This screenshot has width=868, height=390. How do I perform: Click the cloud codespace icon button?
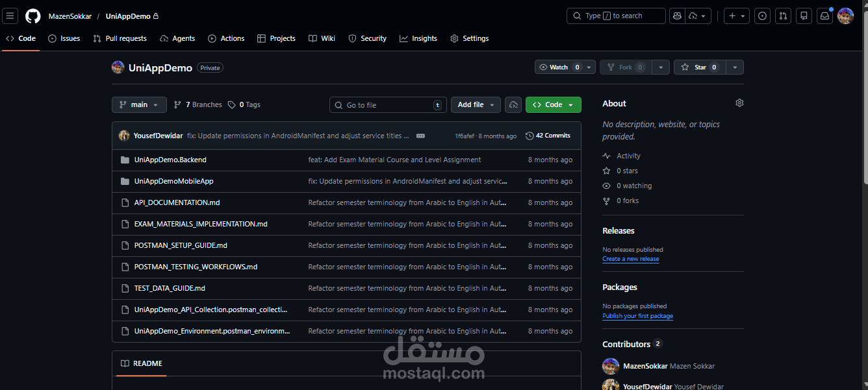point(513,104)
